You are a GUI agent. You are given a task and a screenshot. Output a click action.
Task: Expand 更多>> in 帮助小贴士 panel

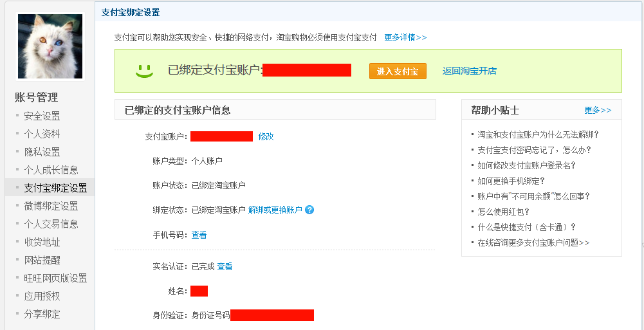pyautogui.click(x=597, y=111)
